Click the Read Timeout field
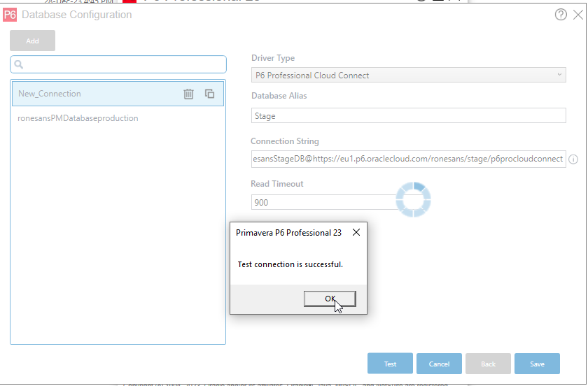The image size is (588, 386). 322,202
